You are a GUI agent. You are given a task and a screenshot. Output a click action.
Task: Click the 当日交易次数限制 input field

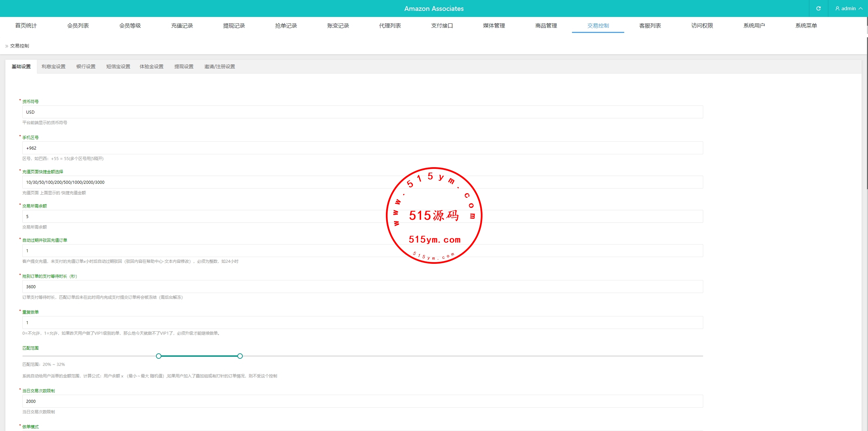[362, 401]
